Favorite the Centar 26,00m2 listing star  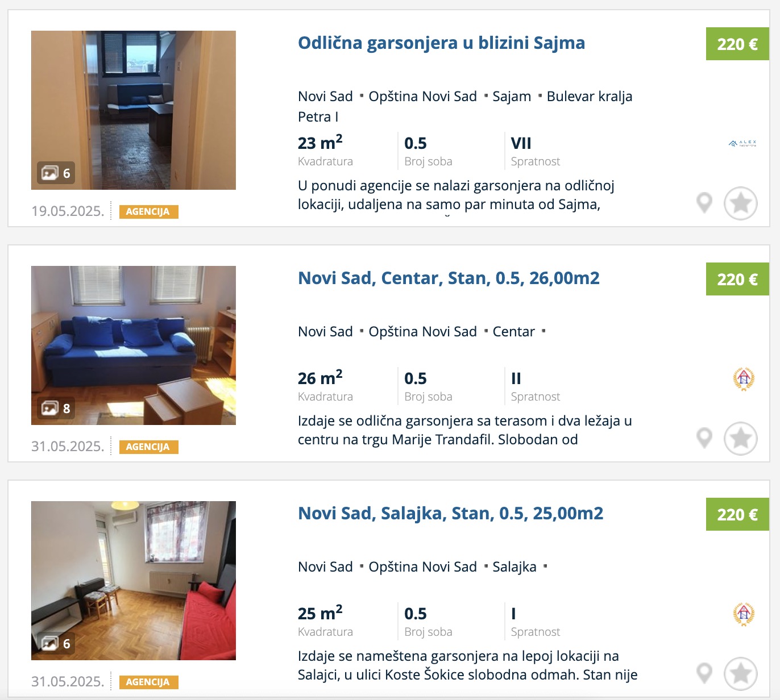(740, 438)
